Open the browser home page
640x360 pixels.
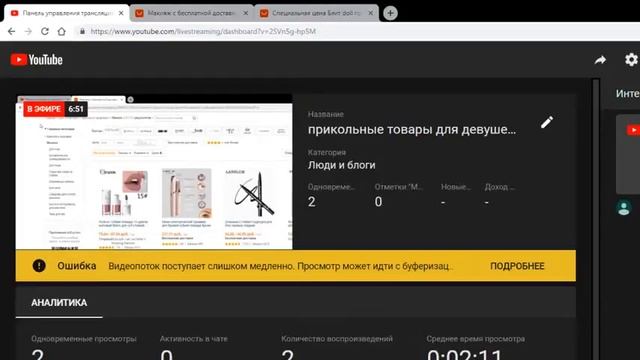61,31
